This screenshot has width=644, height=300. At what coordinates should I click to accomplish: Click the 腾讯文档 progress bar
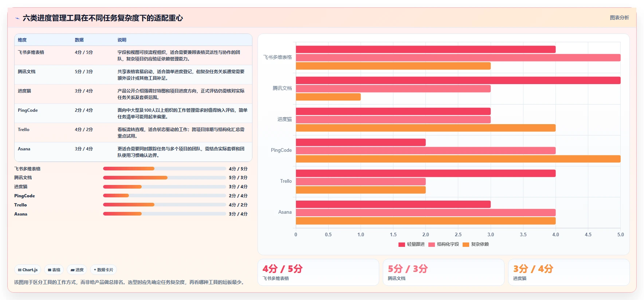pyautogui.click(x=165, y=178)
